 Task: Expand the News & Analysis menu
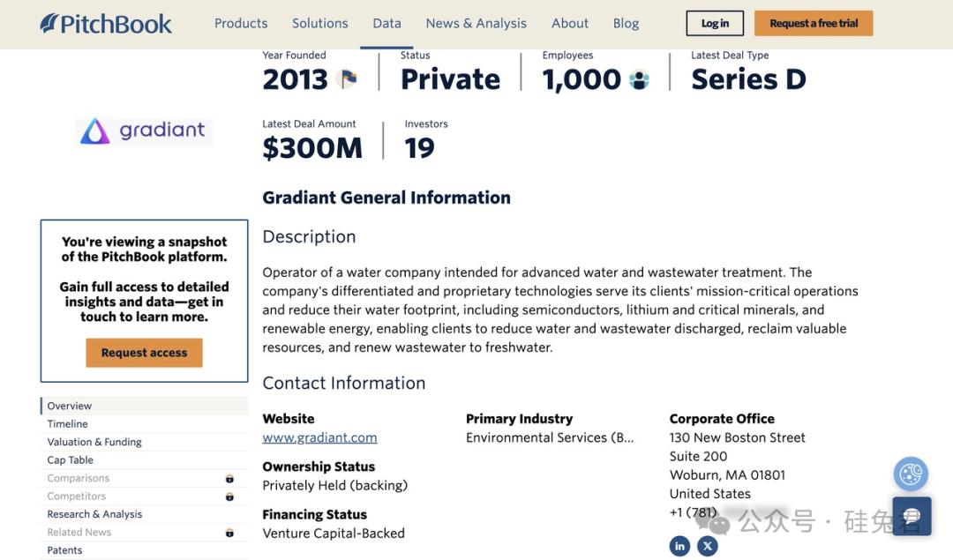coord(476,24)
